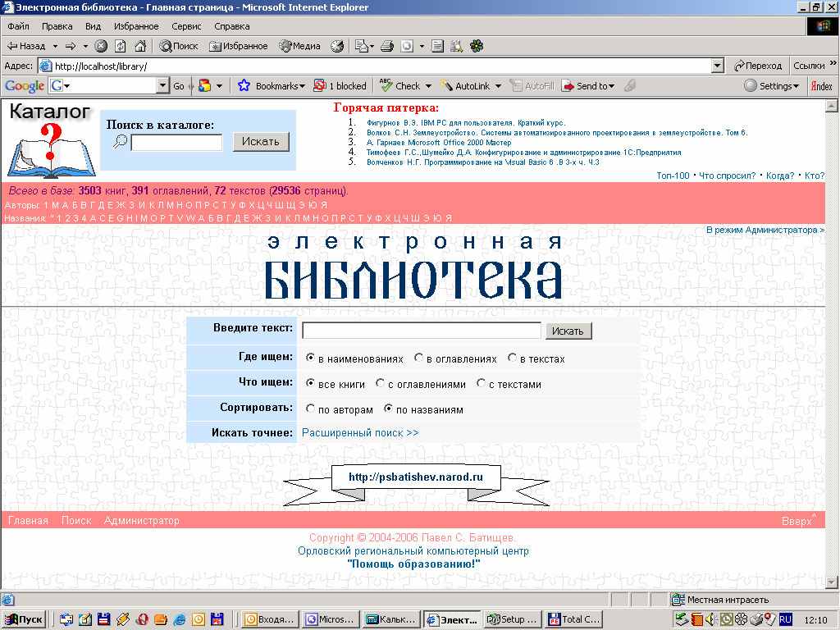The height and width of the screenshot is (630, 840).
Task: Switch to Total C... taskbar window
Action: (574, 619)
